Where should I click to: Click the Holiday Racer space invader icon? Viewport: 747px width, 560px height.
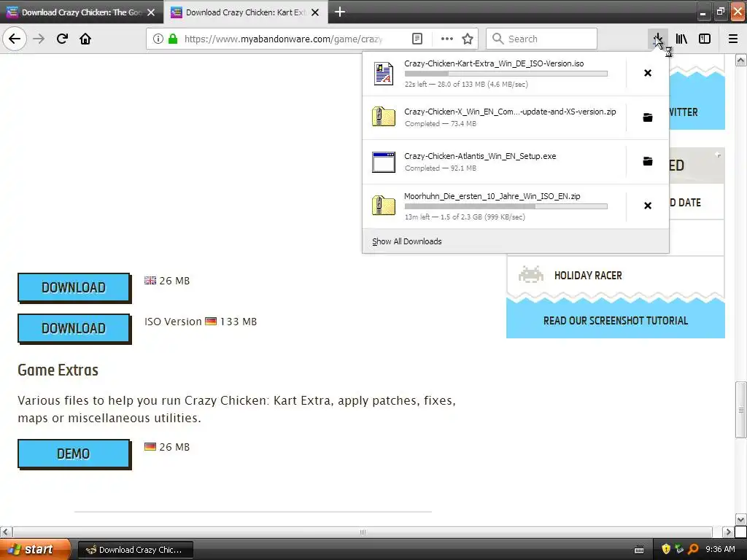click(531, 275)
